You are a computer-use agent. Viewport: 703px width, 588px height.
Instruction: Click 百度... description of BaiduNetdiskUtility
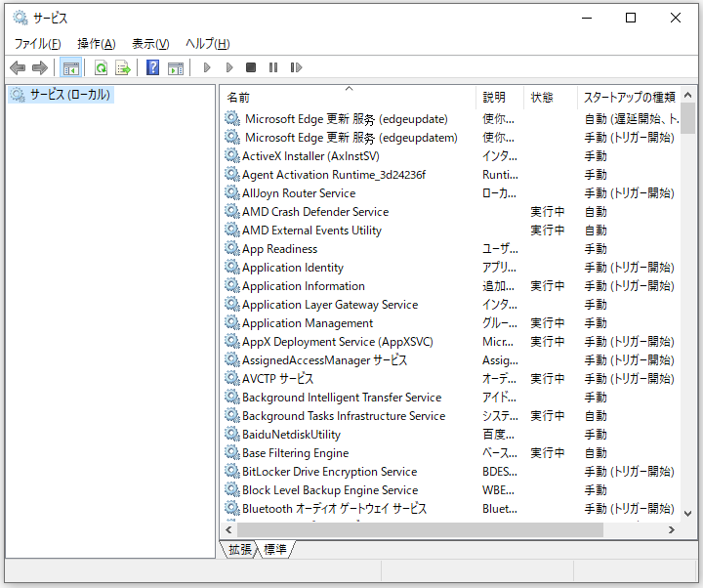tap(498, 435)
